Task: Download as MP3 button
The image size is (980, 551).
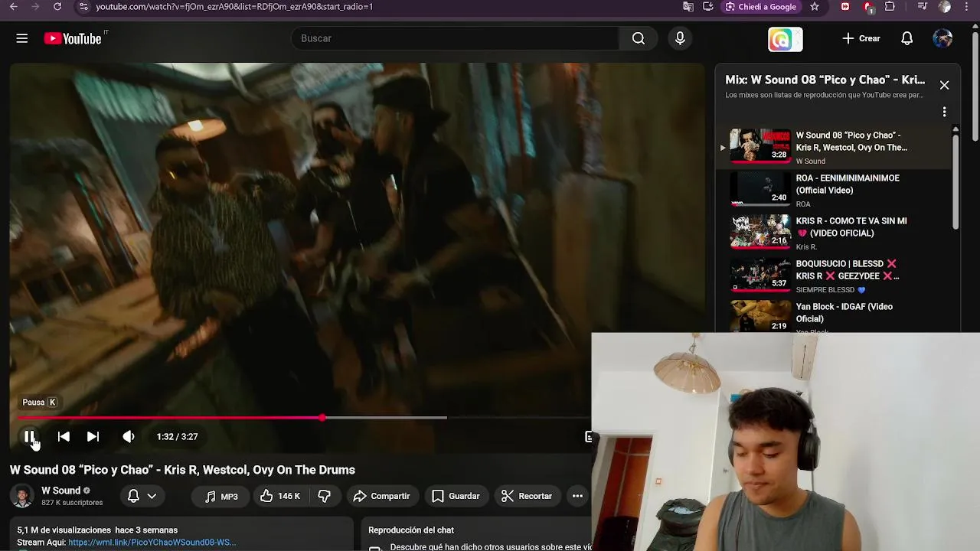Action: 221,496
